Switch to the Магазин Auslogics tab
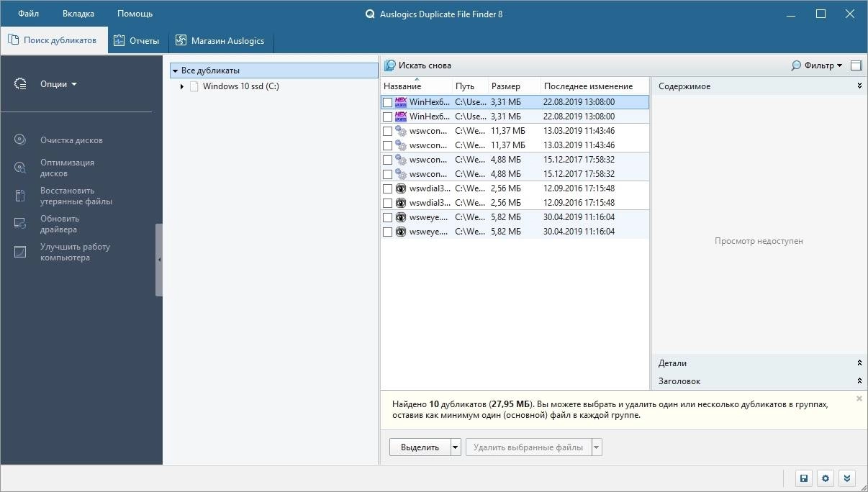This screenshot has height=492, width=868. (x=221, y=40)
